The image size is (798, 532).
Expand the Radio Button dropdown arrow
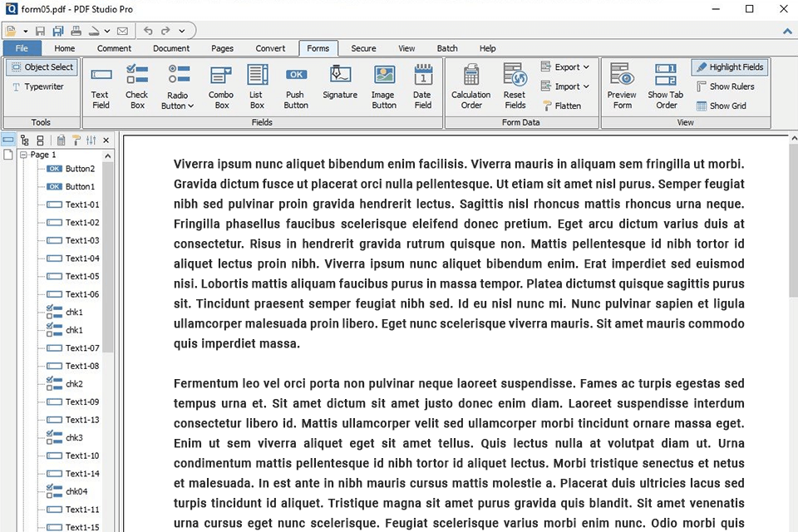[x=190, y=106]
